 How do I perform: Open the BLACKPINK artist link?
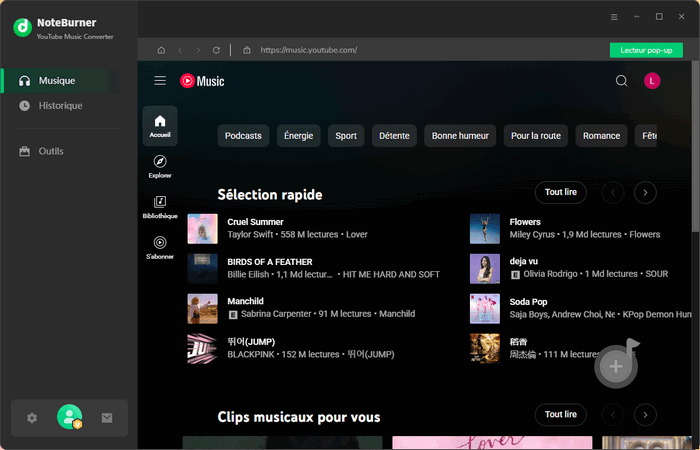(252, 354)
